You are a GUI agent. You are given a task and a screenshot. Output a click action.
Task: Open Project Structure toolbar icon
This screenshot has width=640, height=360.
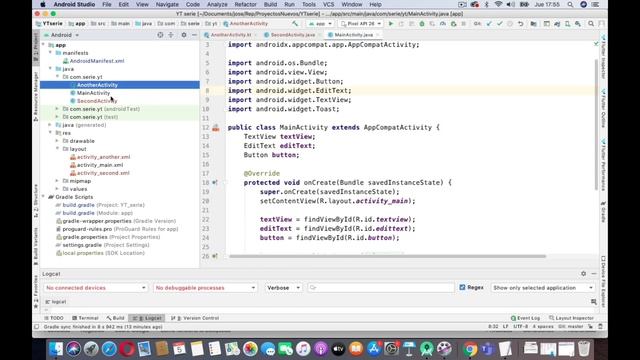tap(533, 24)
